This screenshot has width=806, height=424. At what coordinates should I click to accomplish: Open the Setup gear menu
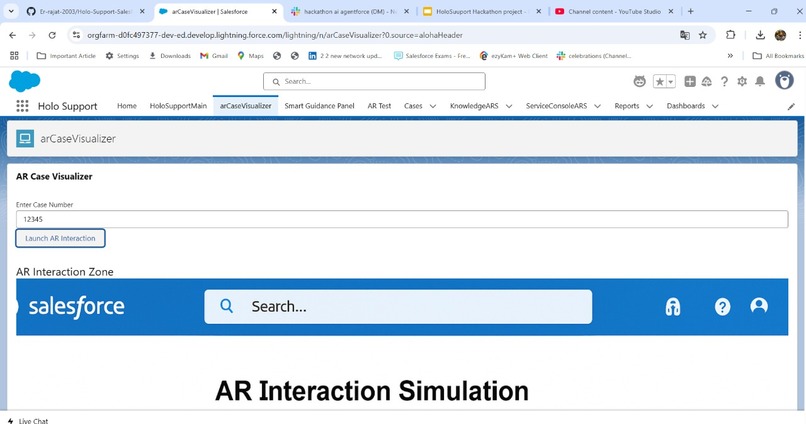(742, 81)
